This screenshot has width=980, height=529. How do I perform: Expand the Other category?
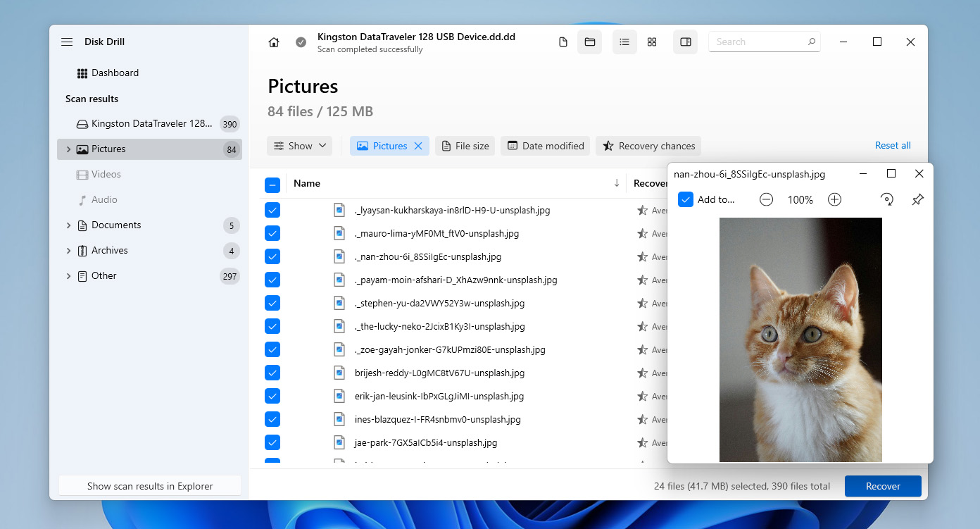[68, 275]
